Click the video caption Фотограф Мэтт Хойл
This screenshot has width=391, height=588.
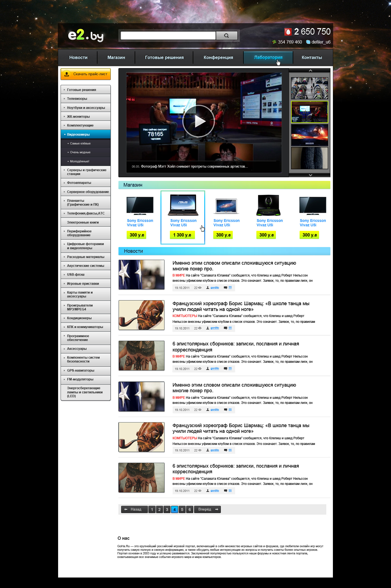tap(194, 167)
